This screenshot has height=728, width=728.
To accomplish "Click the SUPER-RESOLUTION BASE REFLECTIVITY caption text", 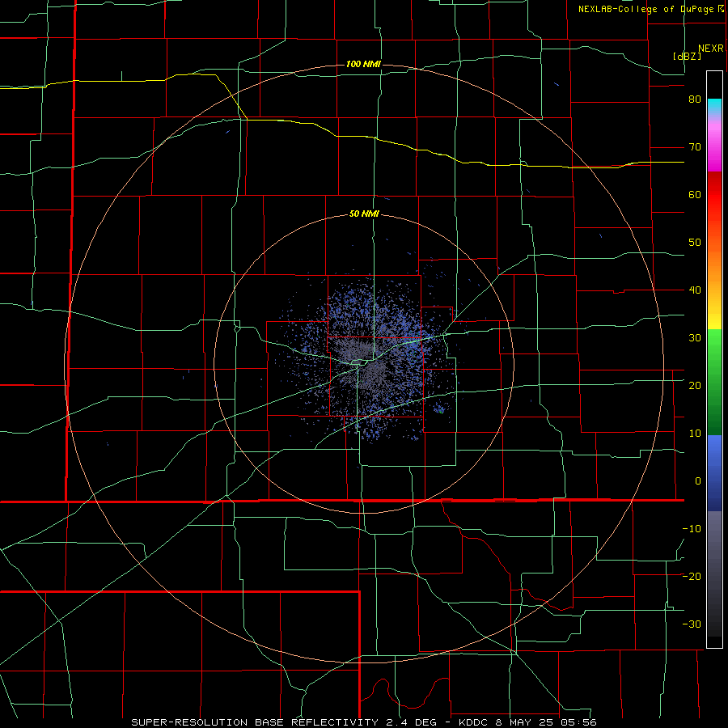I will click(255, 722).
